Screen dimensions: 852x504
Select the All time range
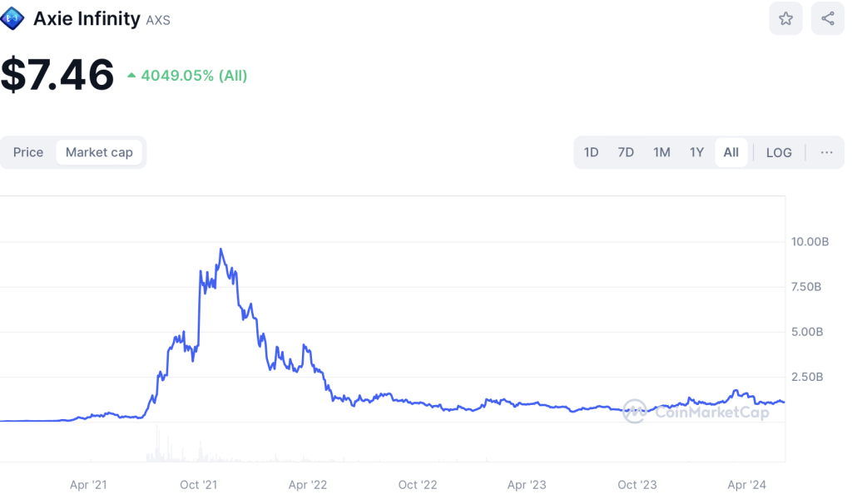tap(731, 152)
